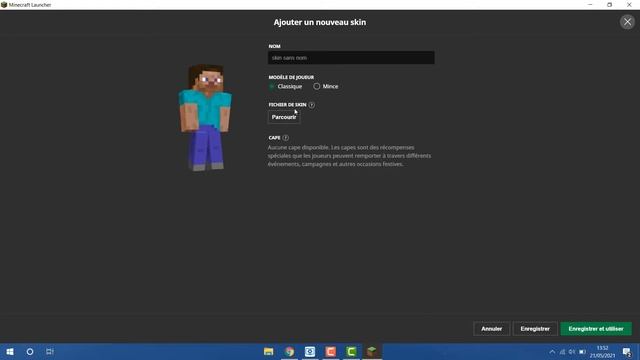The image size is (640, 360).
Task: Restore down the Minecraft Launcher window
Action: [609, 5]
